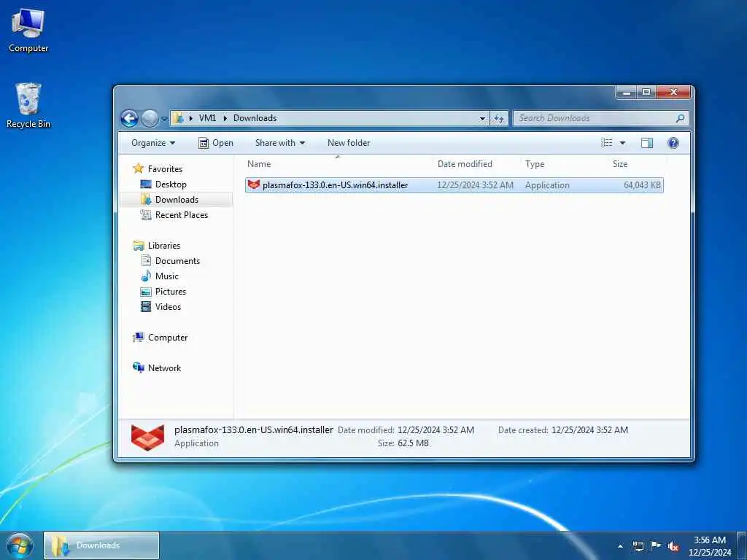Select Downloads in the address breadcrumb
This screenshot has width=747, height=560.
255,118
